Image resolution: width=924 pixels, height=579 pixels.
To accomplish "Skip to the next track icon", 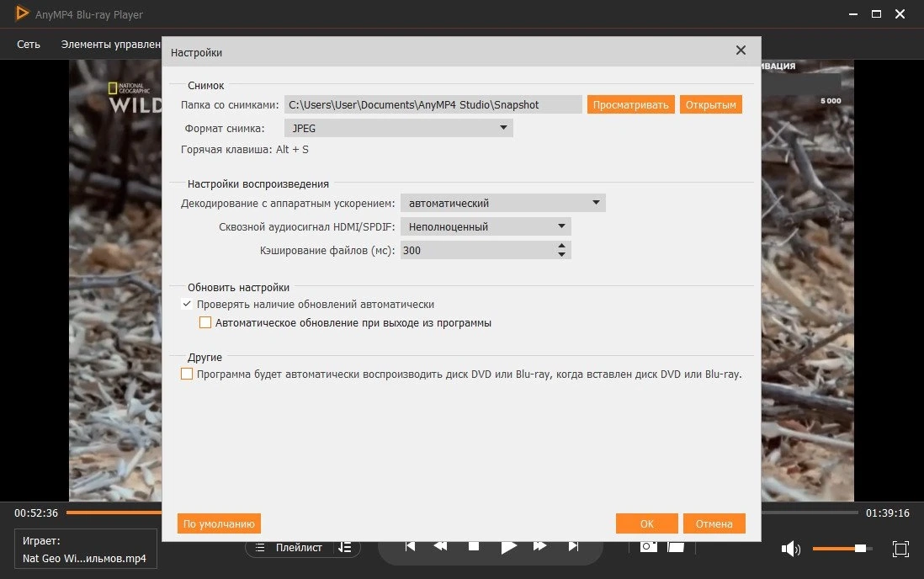I will pyautogui.click(x=573, y=546).
